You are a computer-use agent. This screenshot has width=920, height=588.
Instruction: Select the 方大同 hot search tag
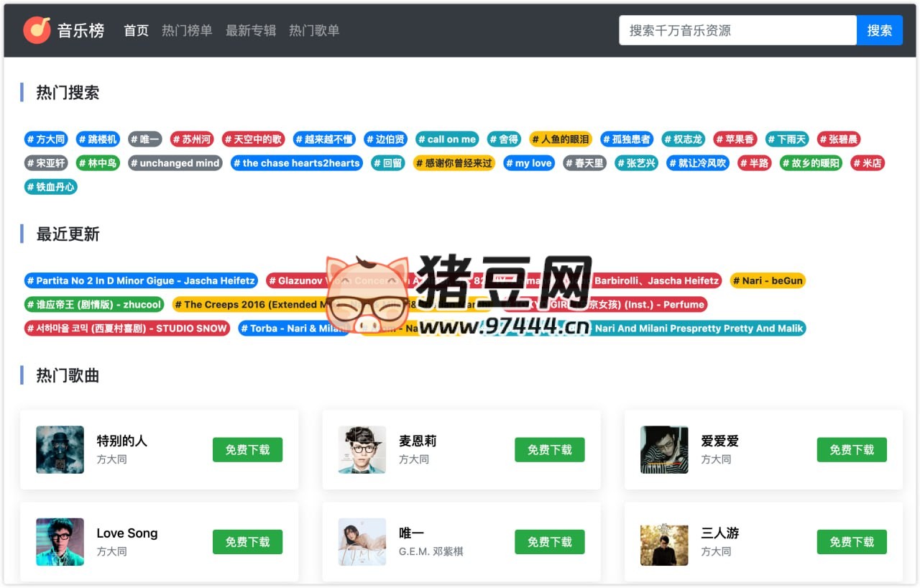click(46, 139)
